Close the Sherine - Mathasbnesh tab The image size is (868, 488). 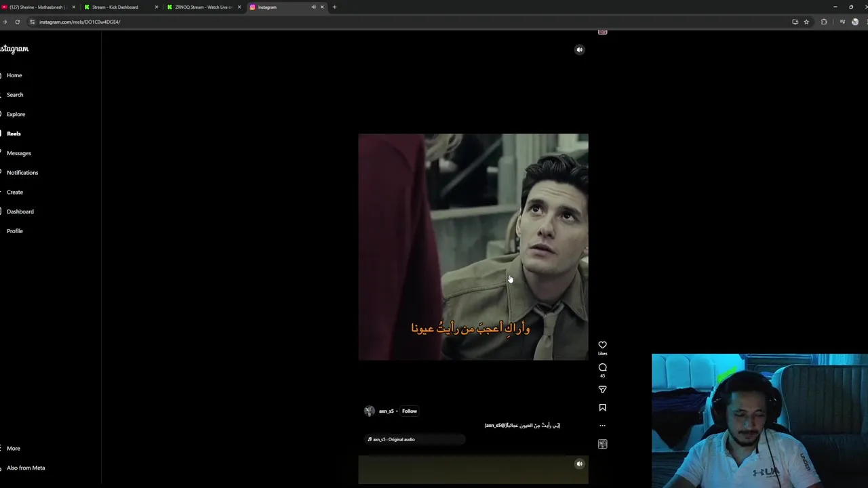[73, 7]
